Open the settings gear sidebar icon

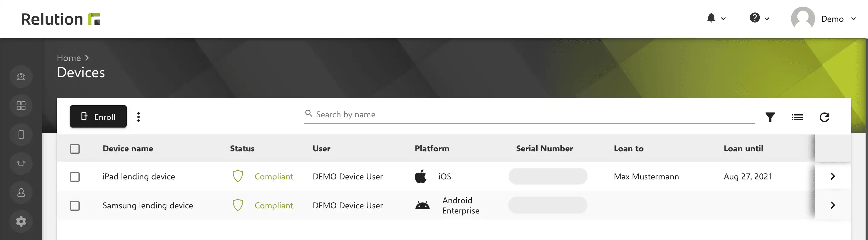click(21, 222)
